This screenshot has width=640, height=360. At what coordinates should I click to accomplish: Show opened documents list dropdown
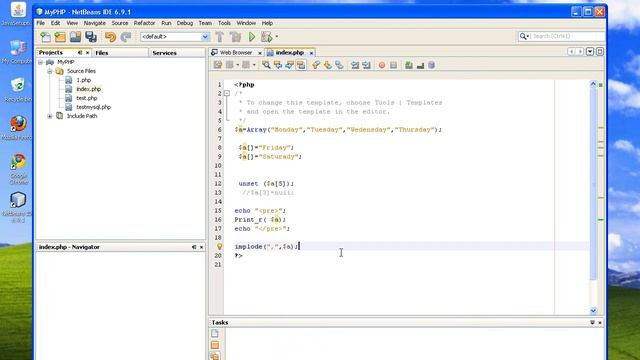pos(590,52)
